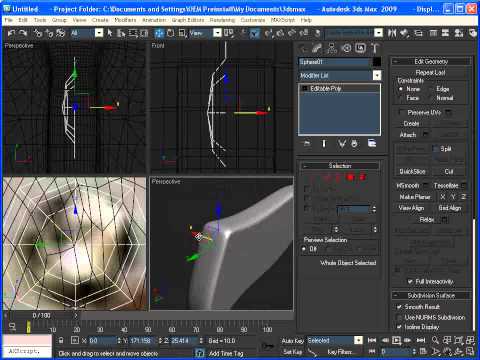Image resolution: width=480 pixels, height=360 pixels.
Task: Open the Modifiers menu
Action: click(x=125, y=20)
